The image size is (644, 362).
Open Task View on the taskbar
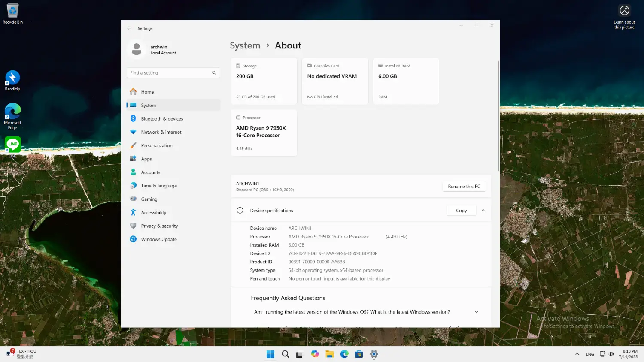click(x=300, y=354)
